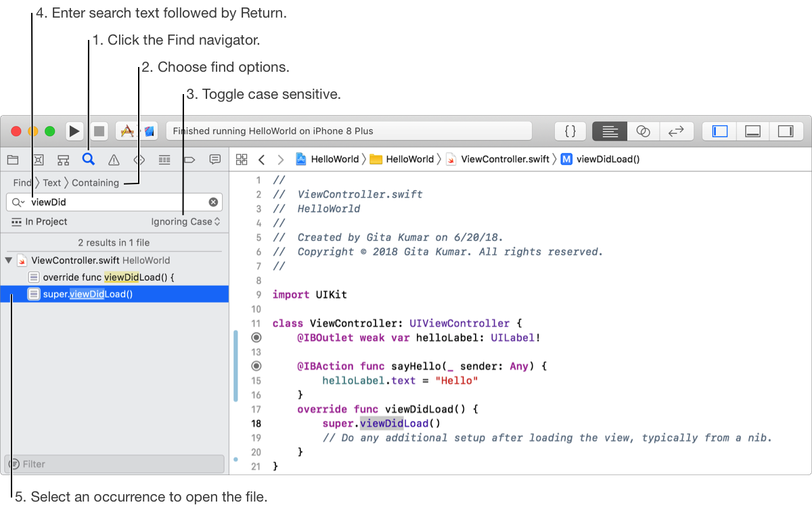The image size is (812, 509).
Task: Open the Source Control navigator
Action: [x=38, y=160]
